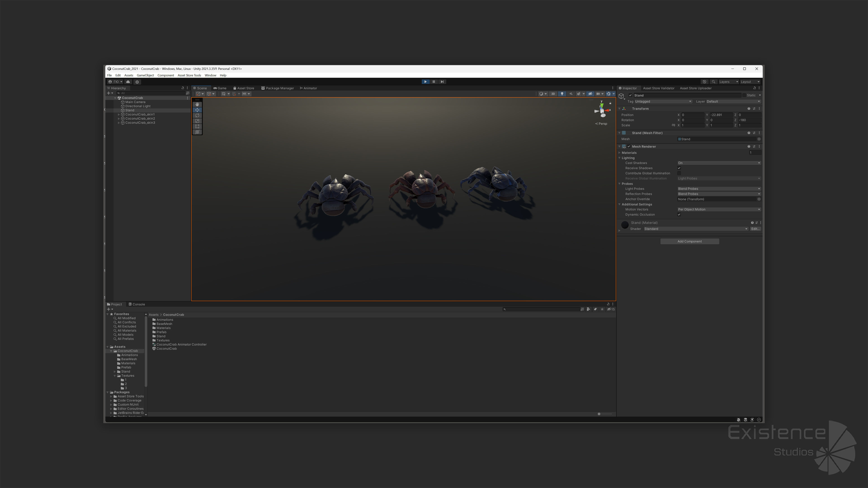Open the Tag dropdown Untagged
Image resolution: width=868 pixels, height=488 pixels.
[663, 101]
